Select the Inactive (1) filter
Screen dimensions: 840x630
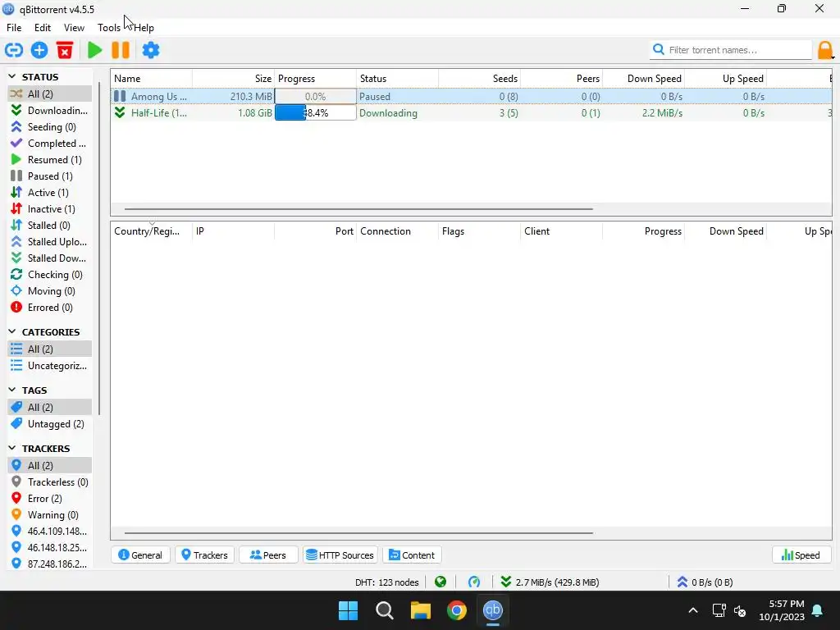[x=49, y=209]
